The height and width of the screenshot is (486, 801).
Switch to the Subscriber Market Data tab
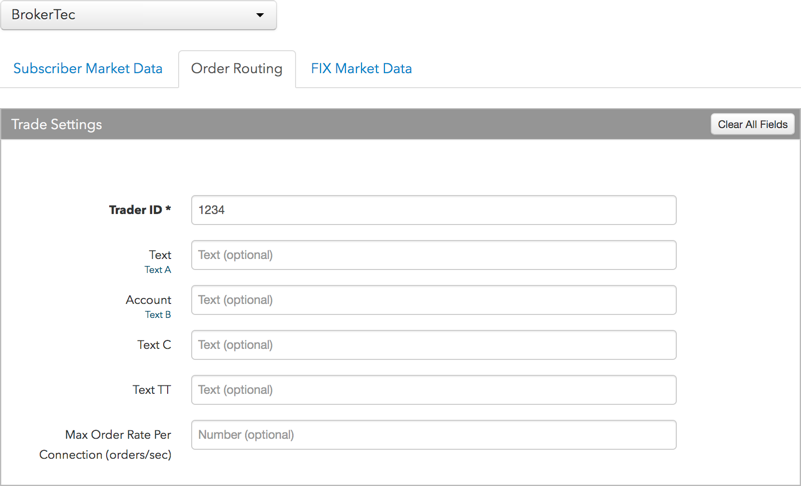[88, 68]
